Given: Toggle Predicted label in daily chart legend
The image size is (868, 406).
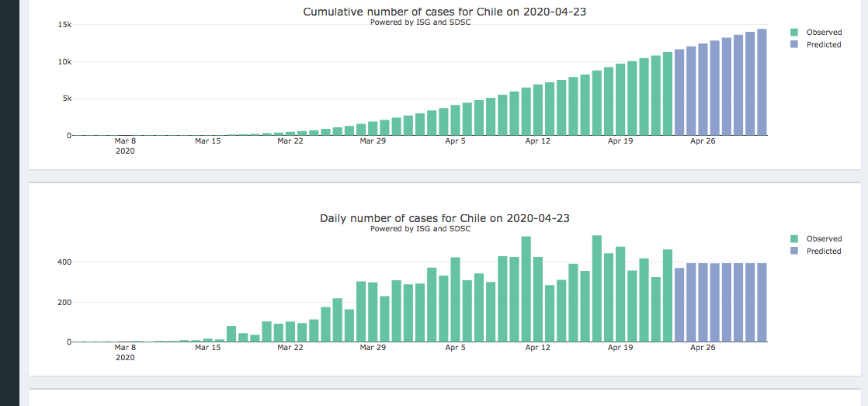Looking at the screenshot, I should coord(823,252).
